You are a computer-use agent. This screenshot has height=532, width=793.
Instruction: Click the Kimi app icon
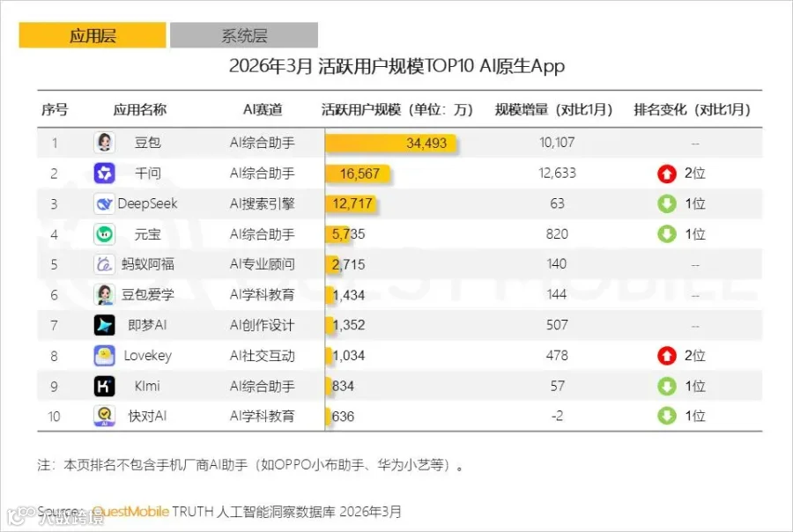pyautogui.click(x=104, y=387)
